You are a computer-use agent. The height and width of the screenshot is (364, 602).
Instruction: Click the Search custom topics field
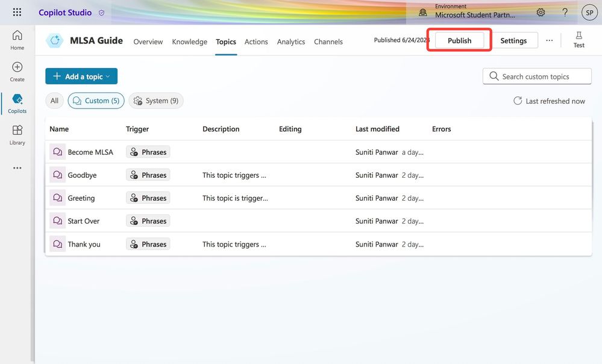point(537,76)
